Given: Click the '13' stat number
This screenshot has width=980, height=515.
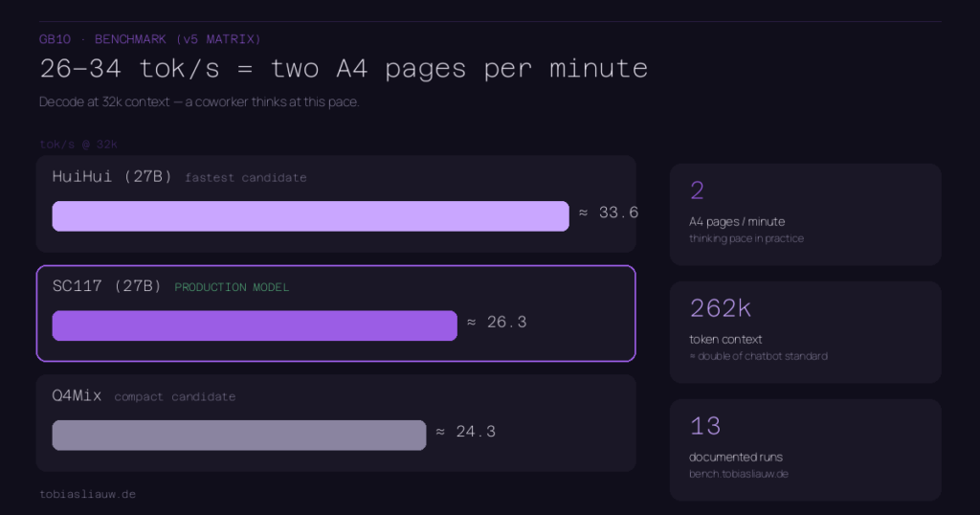Looking at the screenshot, I should coord(705,426).
